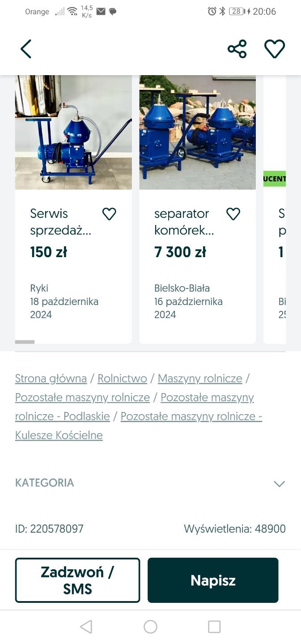Screen dimensions: 301x644
Task: Go to Rolnictwo breadcrumb
Action: tap(122, 378)
